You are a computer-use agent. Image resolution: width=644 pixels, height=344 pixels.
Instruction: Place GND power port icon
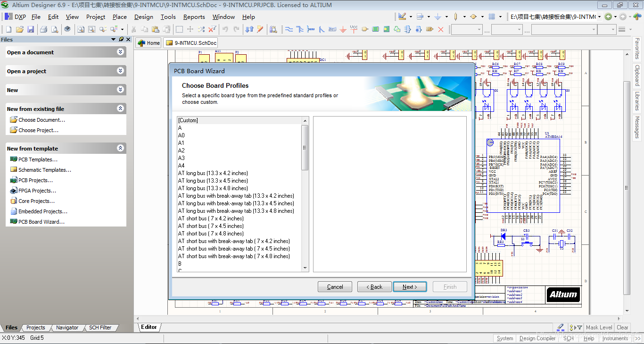[343, 29]
